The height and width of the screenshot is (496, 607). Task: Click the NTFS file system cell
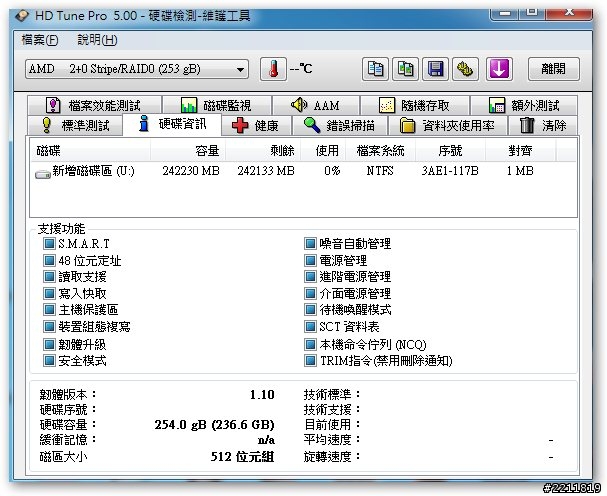tap(380, 171)
